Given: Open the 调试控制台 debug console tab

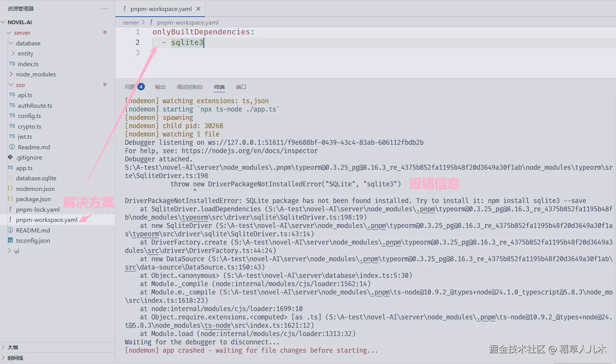Looking at the screenshot, I should click(x=190, y=87).
